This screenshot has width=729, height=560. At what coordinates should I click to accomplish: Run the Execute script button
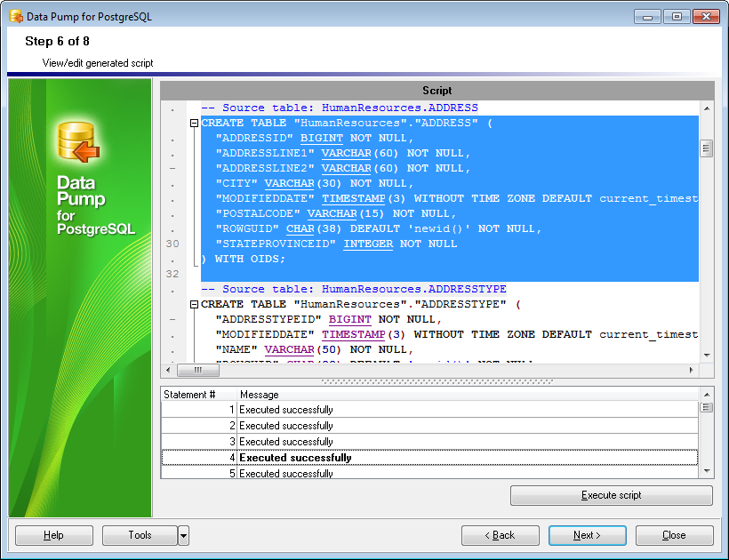(x=612, y=495)
